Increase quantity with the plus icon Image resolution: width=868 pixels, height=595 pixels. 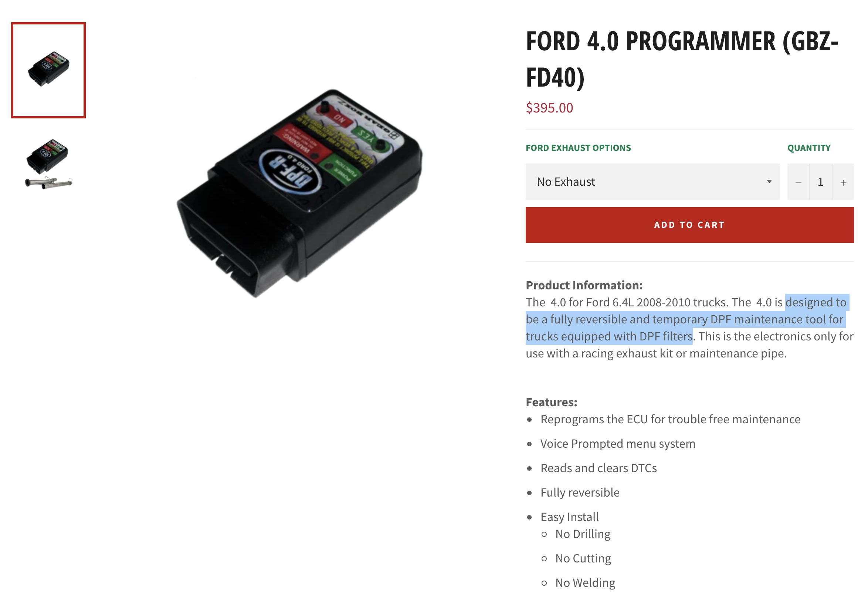(843, 182)
